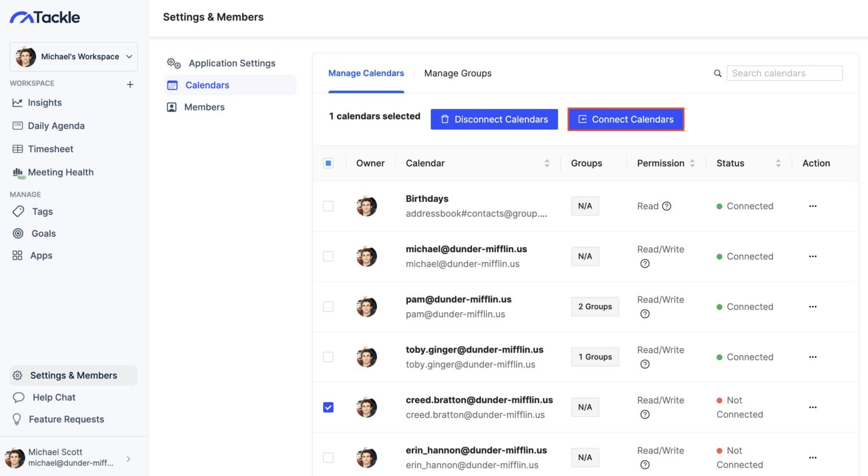The image size is (868, 476).
Task: Uncheck creed.bratton@dunder-mifflin.us calendar
Action: [x=328, y=407]
